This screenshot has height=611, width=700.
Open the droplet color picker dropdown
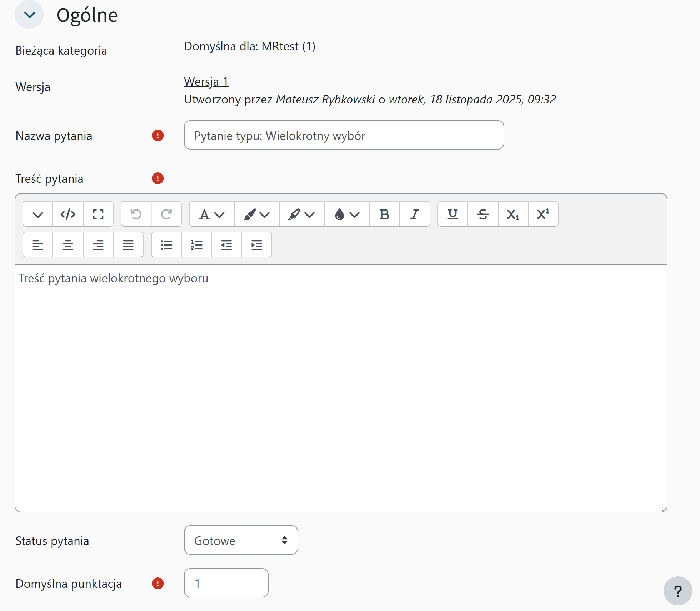[347, 214]
